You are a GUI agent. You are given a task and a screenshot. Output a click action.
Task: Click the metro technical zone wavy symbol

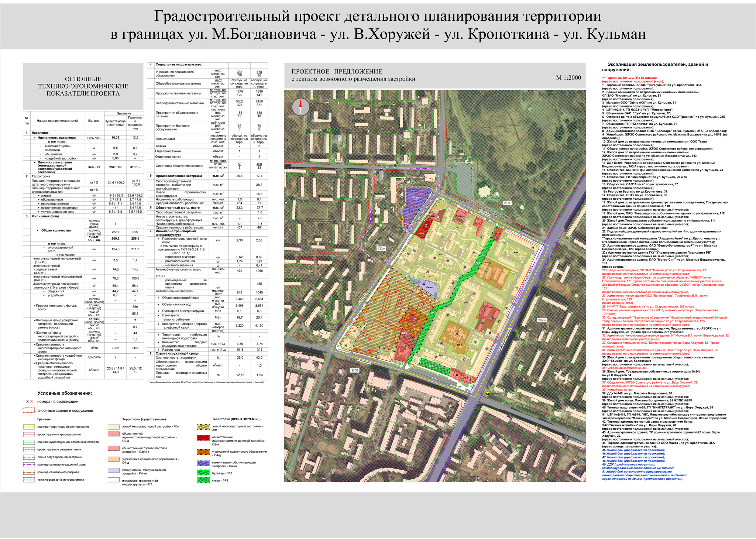(x=29, y=480)
